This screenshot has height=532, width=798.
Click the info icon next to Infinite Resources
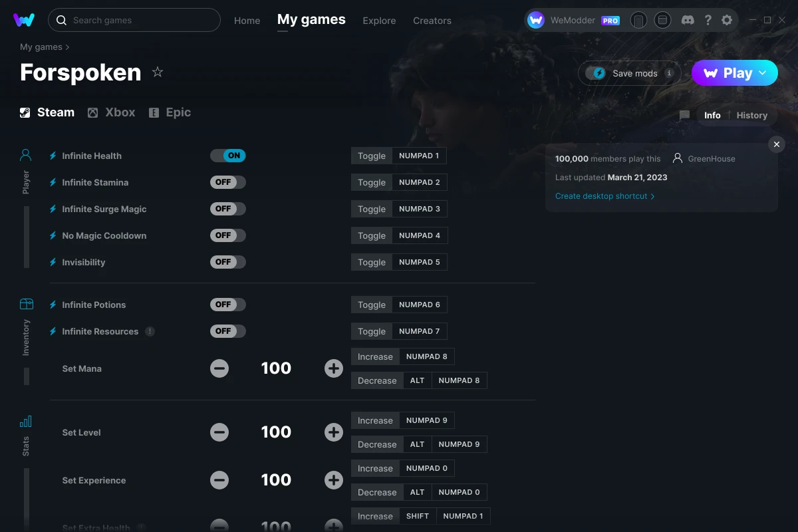tap(150, 331)
